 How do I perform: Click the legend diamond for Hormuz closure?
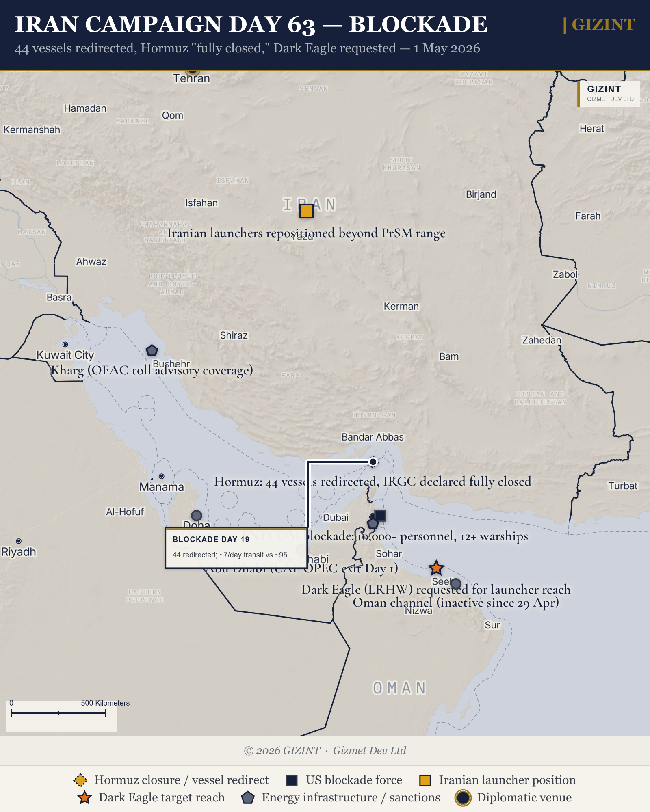(80, 780)
